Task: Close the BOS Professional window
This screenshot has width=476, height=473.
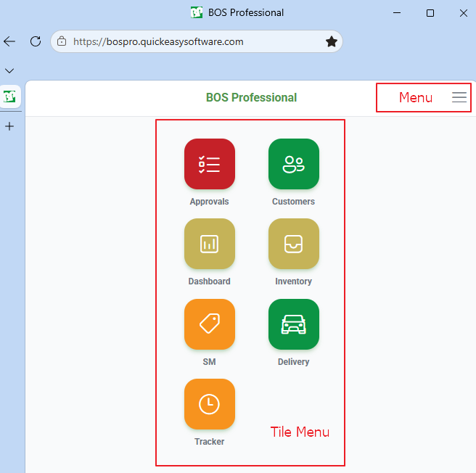Action: pos(463,13)
